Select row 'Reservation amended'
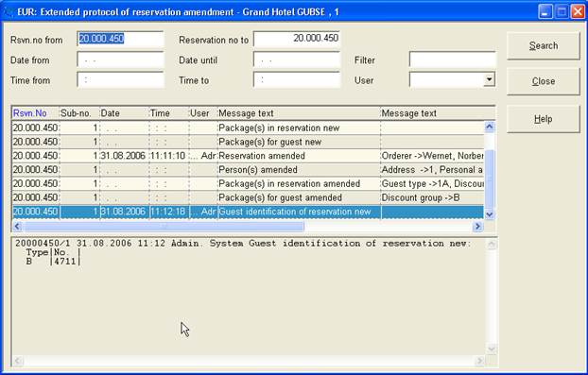Viewport: 588px width, 375px height. pos(248,156)
